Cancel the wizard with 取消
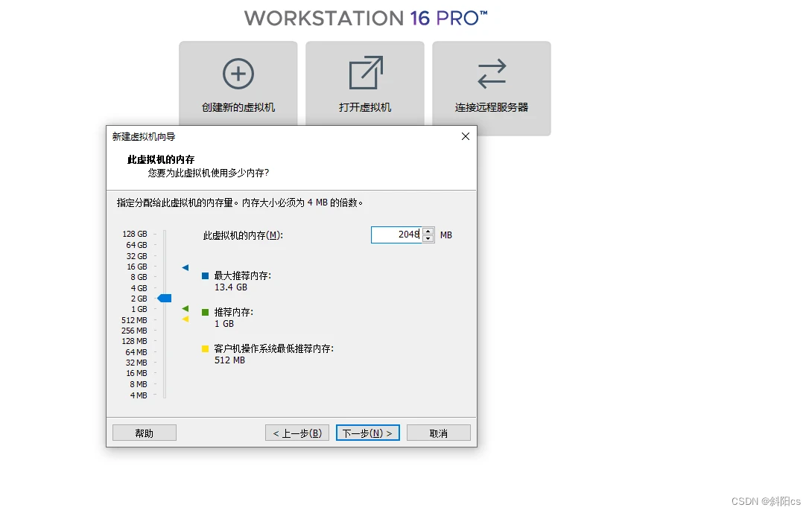This screenshot has height=513, width=812. 438,433
